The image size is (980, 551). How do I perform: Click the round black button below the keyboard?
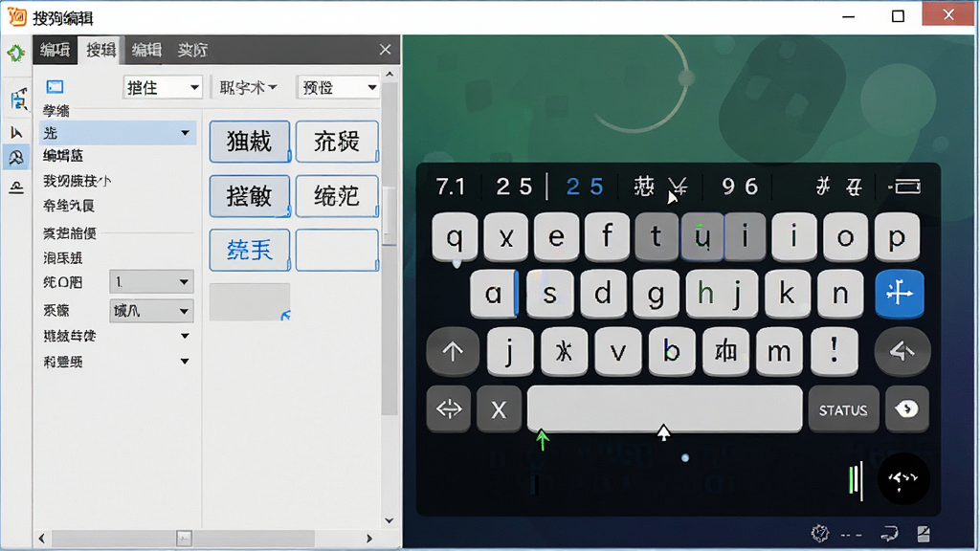[903, 479]
